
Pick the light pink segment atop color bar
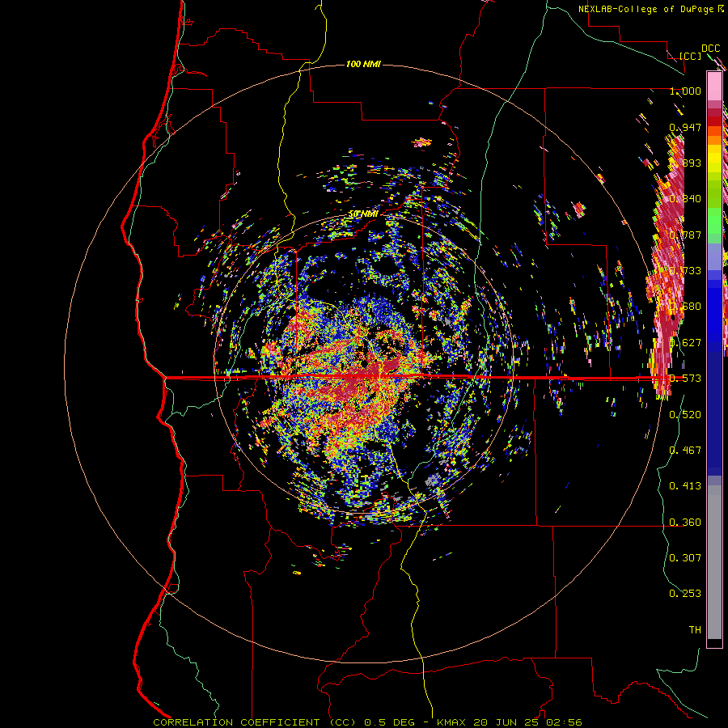[714, 87]
